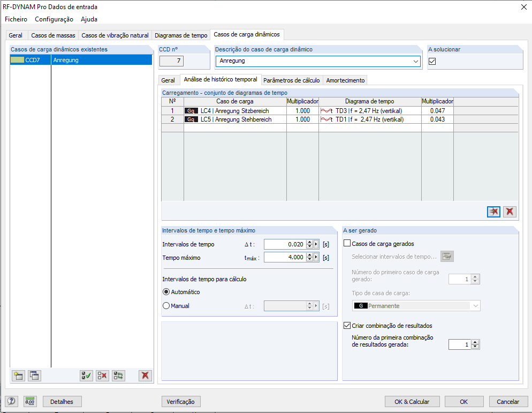Increment first result combination number

coord(475,342)
